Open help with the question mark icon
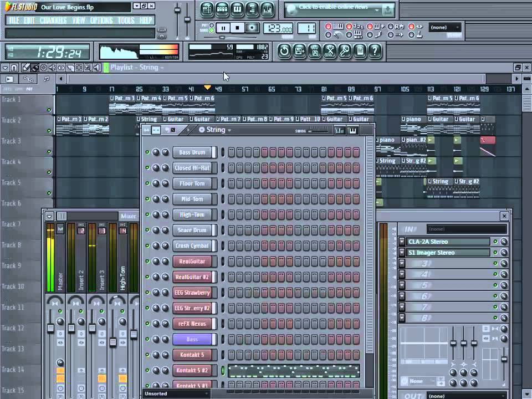Screen dimensions: 532x399 375,51
